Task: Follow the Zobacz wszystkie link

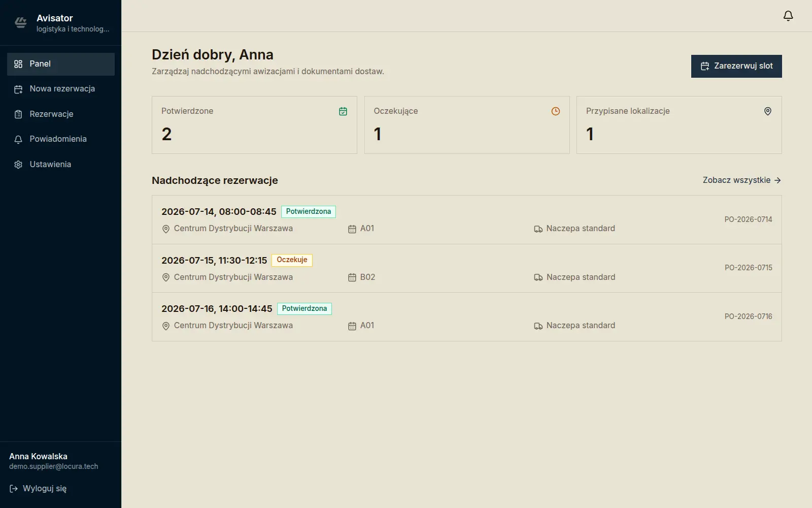Action: (741, 180)
